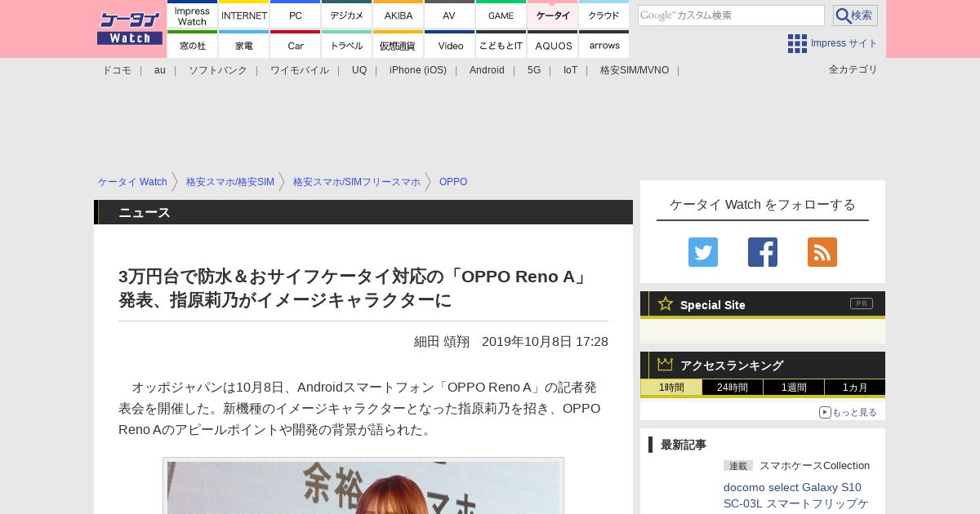This screenshot has height=514, width=980.
Task: Open the Car Watch tab
Action: 296,45
